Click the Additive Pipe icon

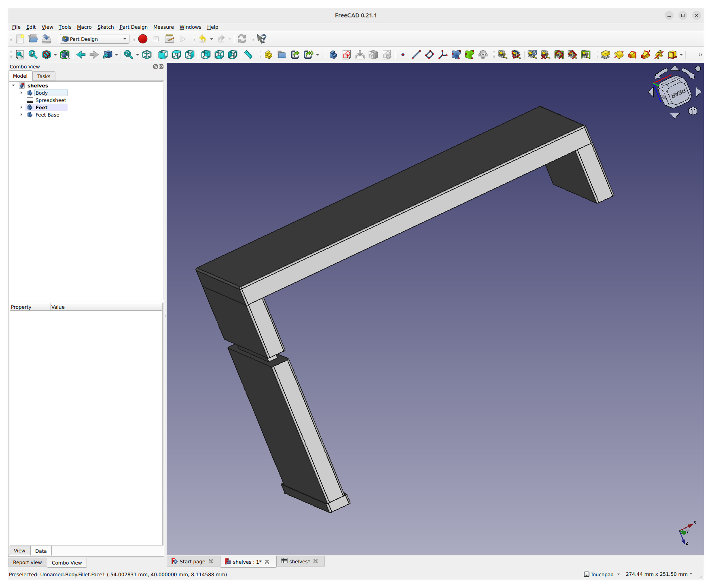tap(646, 55)
